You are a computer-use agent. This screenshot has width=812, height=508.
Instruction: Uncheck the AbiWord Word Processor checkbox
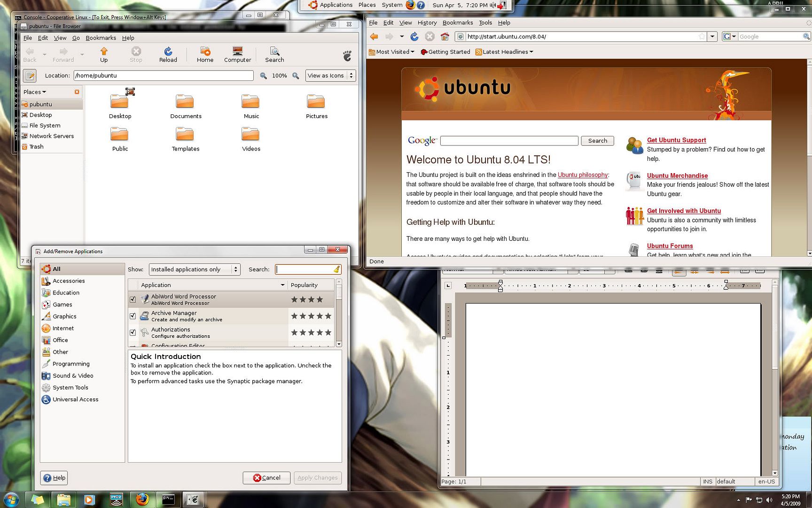[133, 299]
